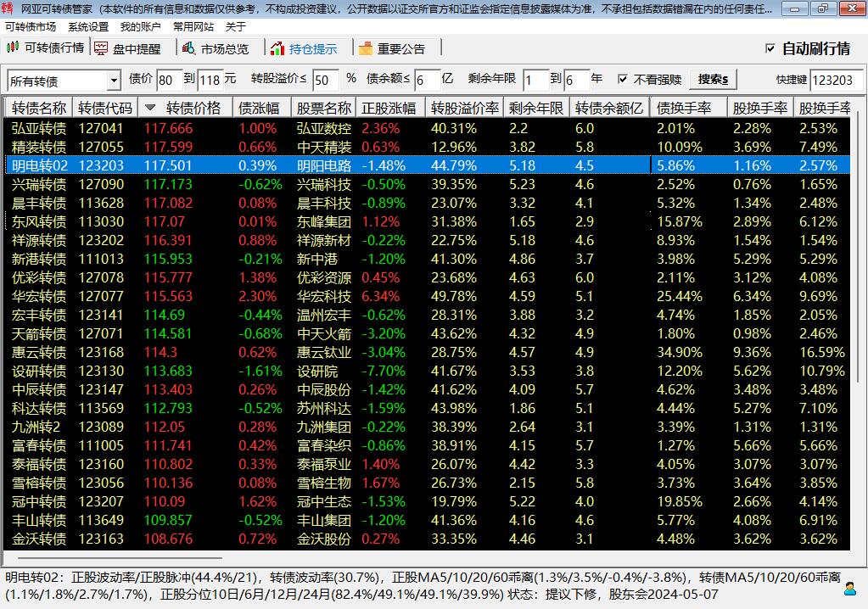The image size is (868, 609).
Task: Select the 优彩转债 row
Action: (x=428, y=277)
